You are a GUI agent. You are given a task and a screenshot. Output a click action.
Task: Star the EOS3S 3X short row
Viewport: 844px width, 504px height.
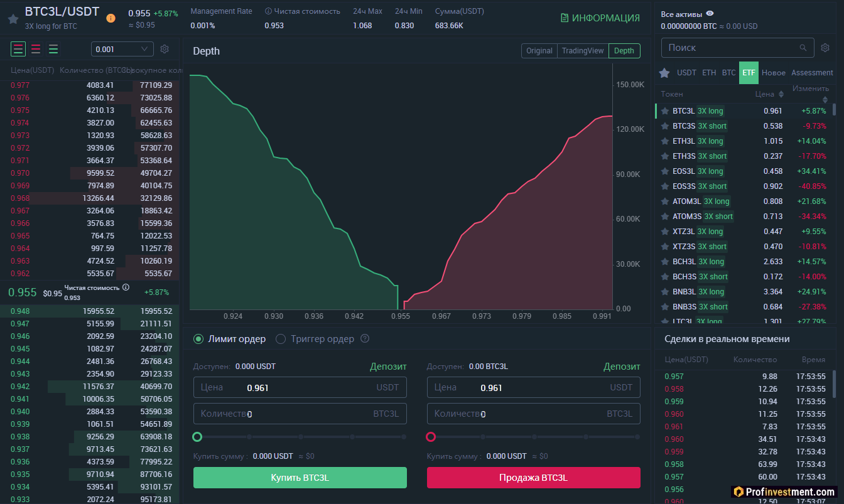pos(665,186)
